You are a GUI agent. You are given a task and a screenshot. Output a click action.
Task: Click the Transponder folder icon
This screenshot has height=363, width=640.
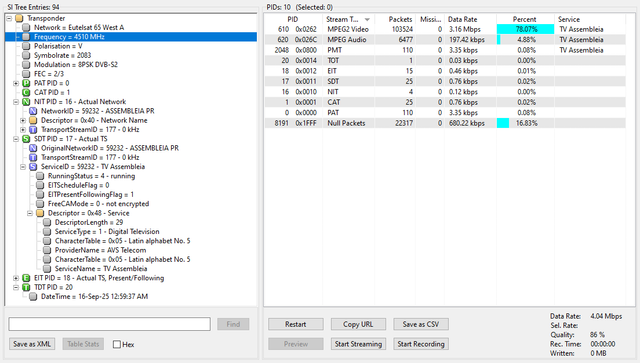click(x=19, y=18)
